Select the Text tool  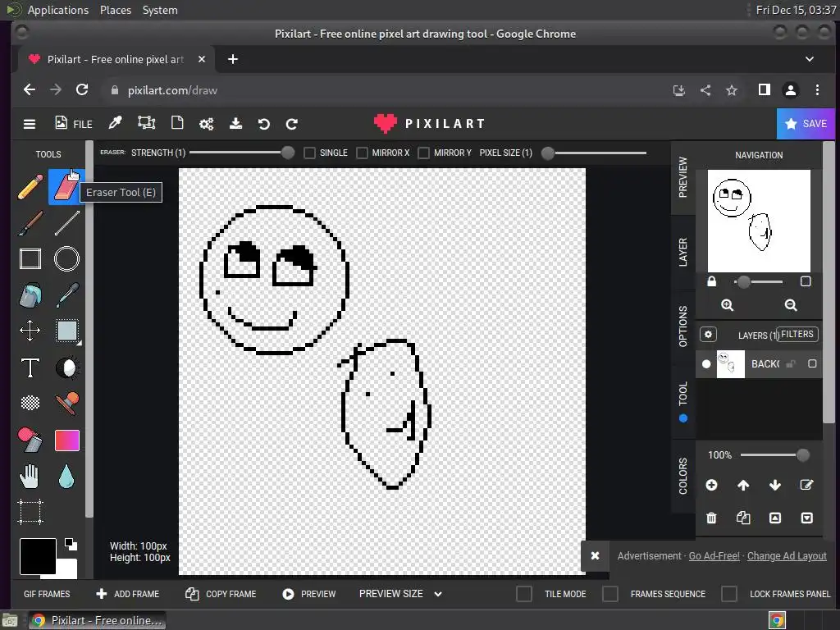tap(30, 367)
